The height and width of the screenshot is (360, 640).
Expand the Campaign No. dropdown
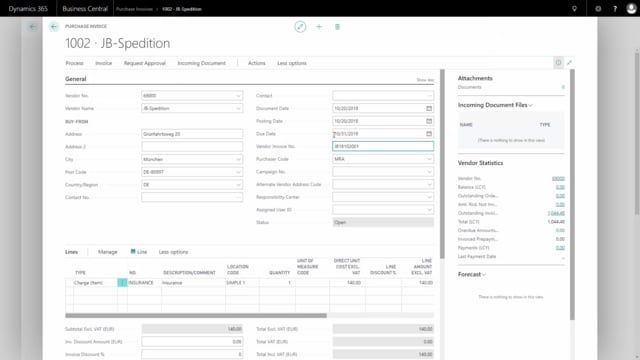pyautogui.click(x=429, y=172)
